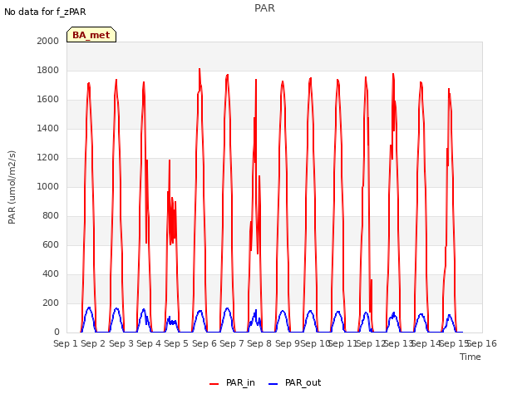Select the BA_met annotation label

(x=91, y=35)
